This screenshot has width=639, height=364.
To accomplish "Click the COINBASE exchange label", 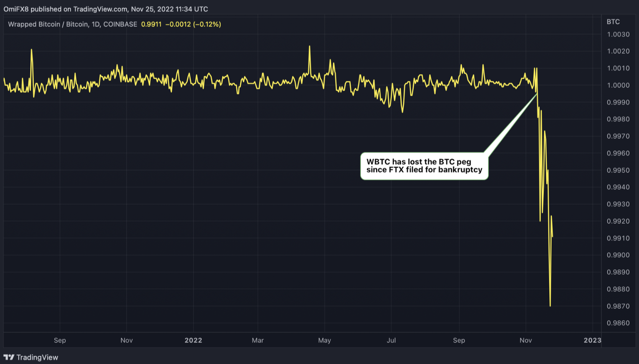I will pyautogui.click(x=120, y=24).
